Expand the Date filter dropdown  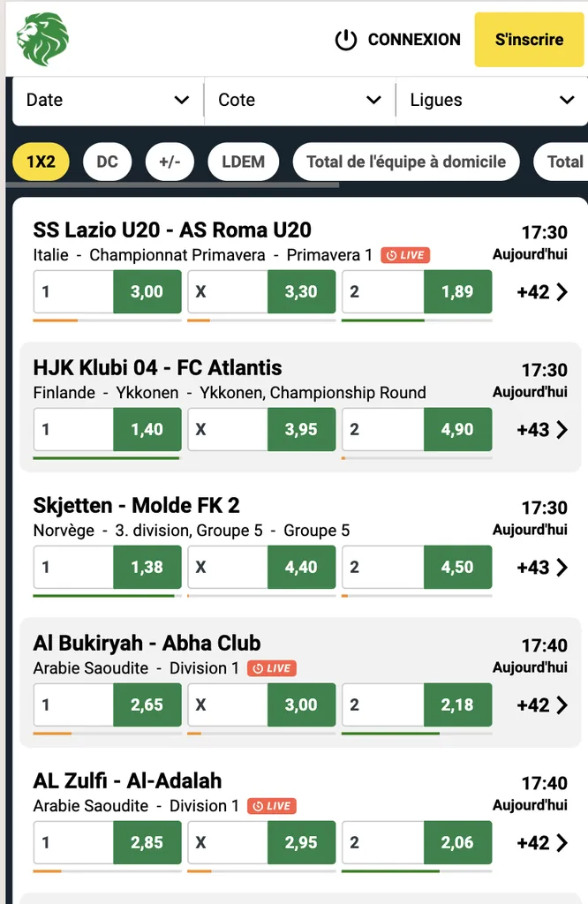pyautogui.click(x=108, y=100)
